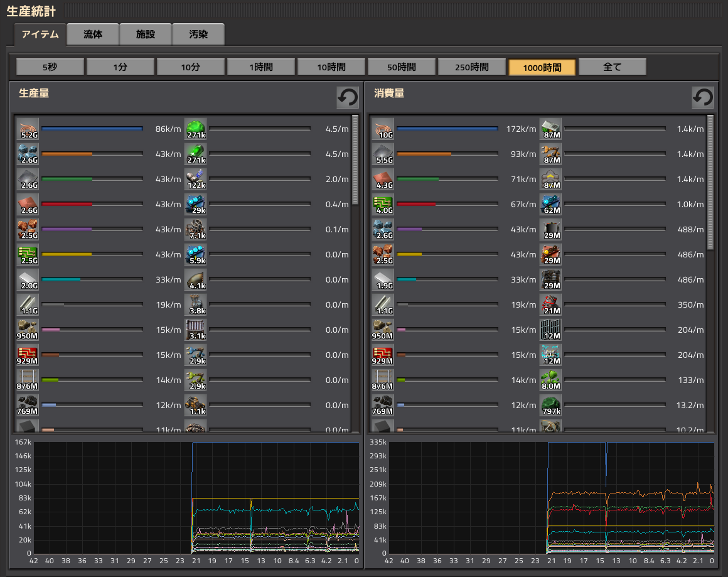The image size is (728, 577).
Task: Click the 13.2/m value text
Action: point(690,405)
